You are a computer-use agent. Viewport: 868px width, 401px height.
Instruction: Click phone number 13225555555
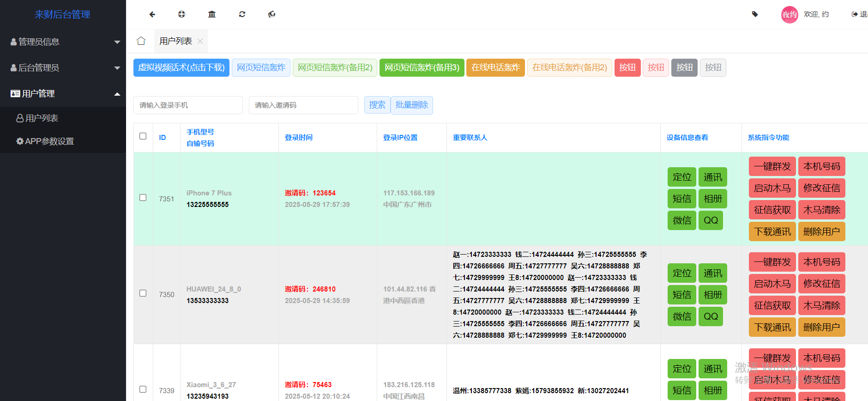(207, 205)
